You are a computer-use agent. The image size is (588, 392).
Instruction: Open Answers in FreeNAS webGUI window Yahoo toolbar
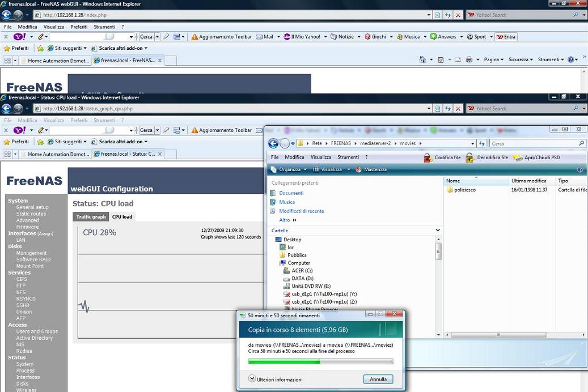[x=443, y=37]
